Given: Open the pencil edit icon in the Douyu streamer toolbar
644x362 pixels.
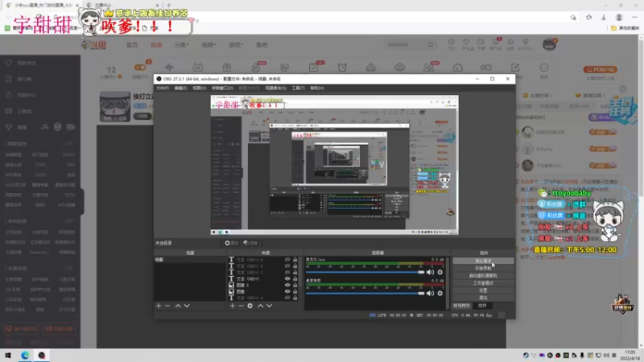Looking at the screenshot, I should [515, 68].
